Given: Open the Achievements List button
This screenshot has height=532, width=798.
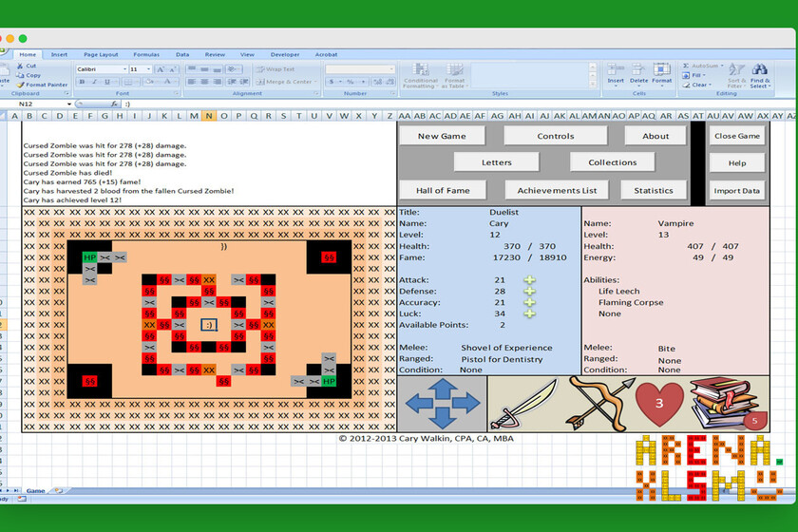Looking at the screenshot, I should click(557, 190).
